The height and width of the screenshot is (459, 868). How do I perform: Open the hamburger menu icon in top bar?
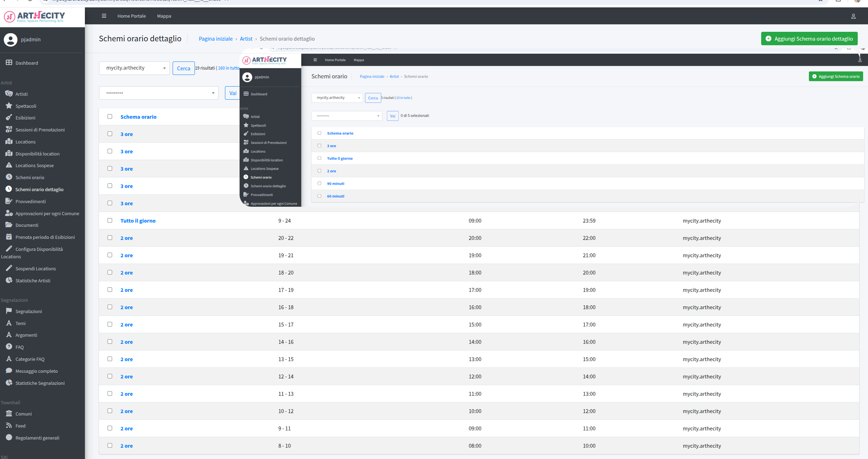pos(104,16)
